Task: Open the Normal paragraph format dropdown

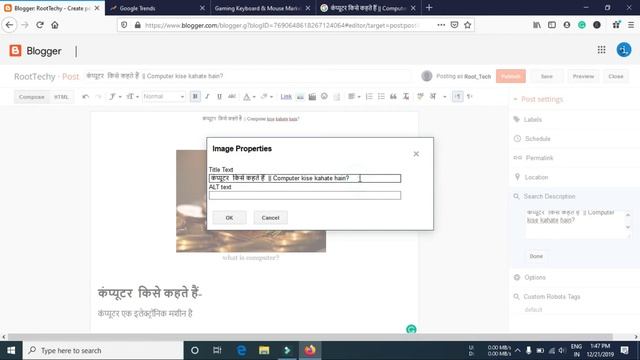Action: pos(164,97)
